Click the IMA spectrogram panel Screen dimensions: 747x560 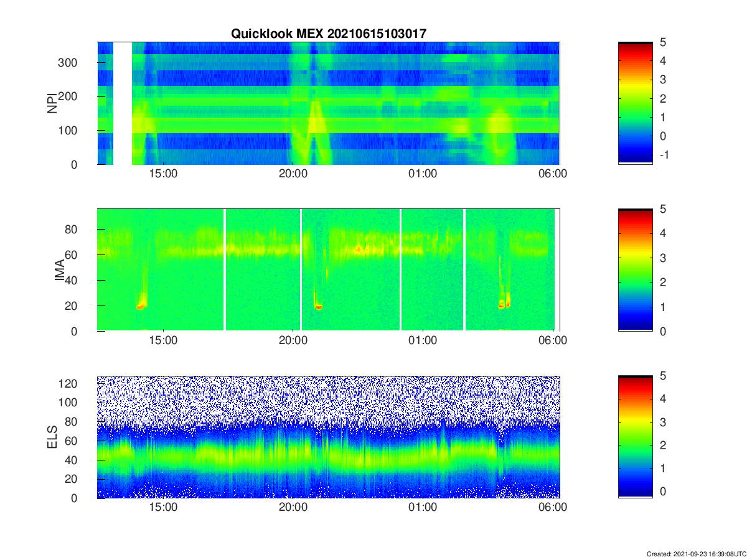coord(328,270)
